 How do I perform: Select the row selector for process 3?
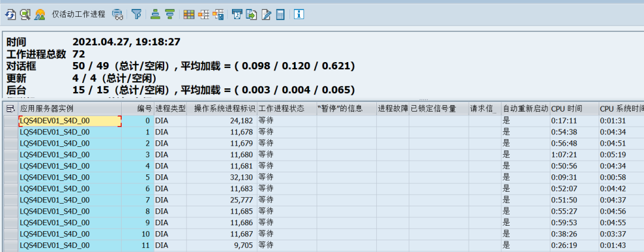(11, 155)
